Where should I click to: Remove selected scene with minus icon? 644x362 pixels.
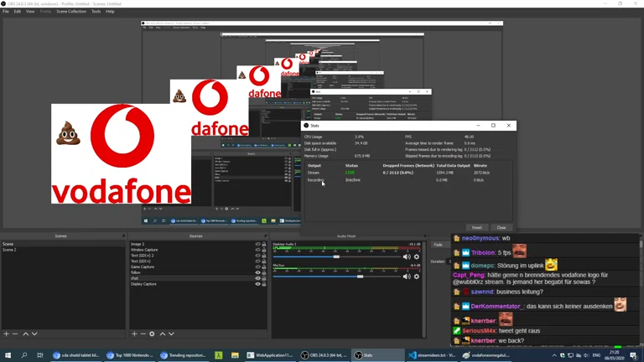click(15, 334)
